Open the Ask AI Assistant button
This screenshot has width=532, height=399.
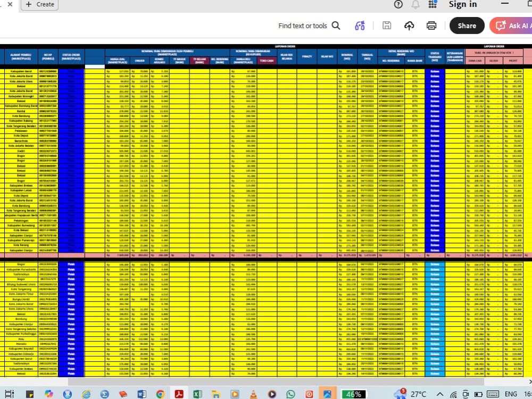click(x=511, y=26)
